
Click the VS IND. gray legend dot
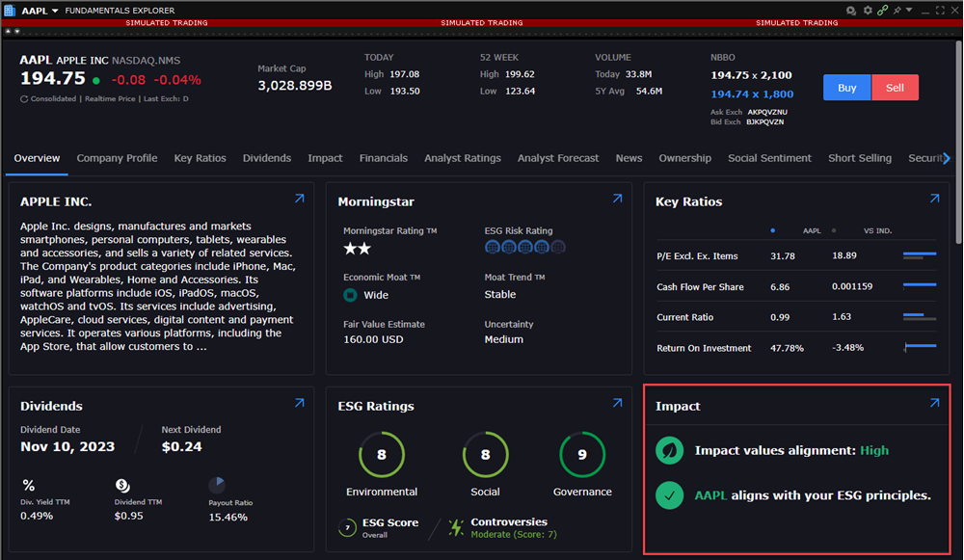click(834, 230)
